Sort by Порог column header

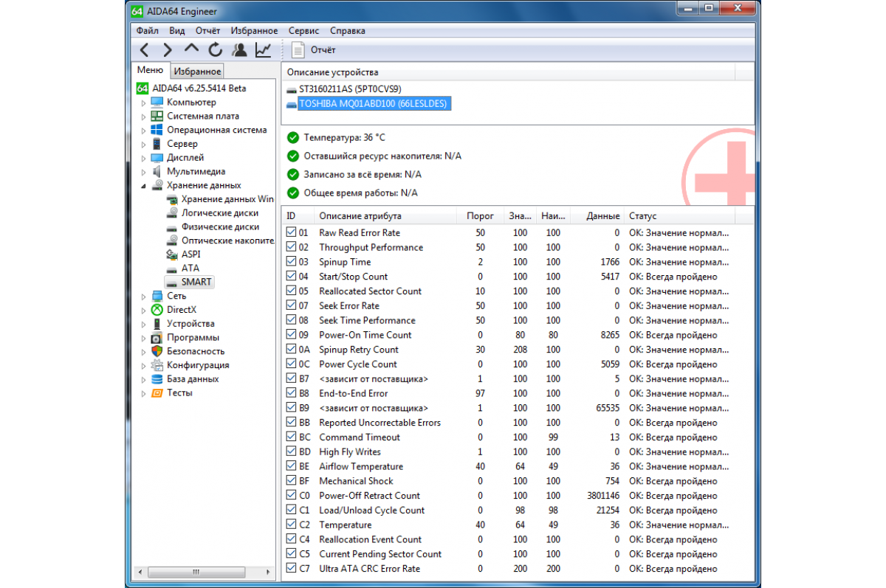pos(481,216)
